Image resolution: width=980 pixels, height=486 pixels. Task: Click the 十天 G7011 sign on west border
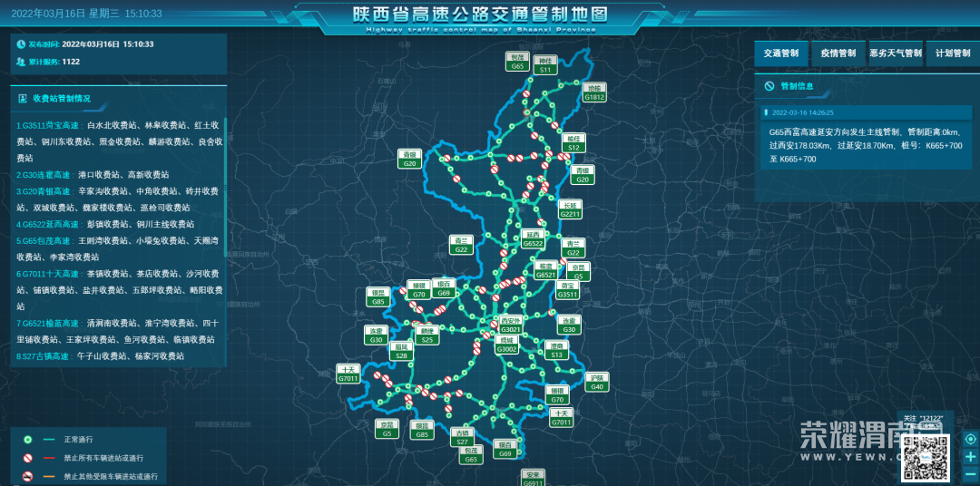[x=348, y=374]
